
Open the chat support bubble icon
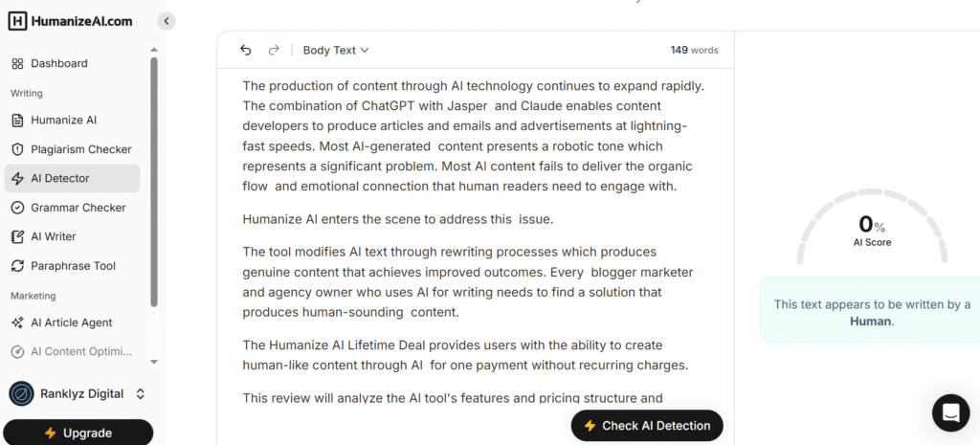click(x=950, y=412)
